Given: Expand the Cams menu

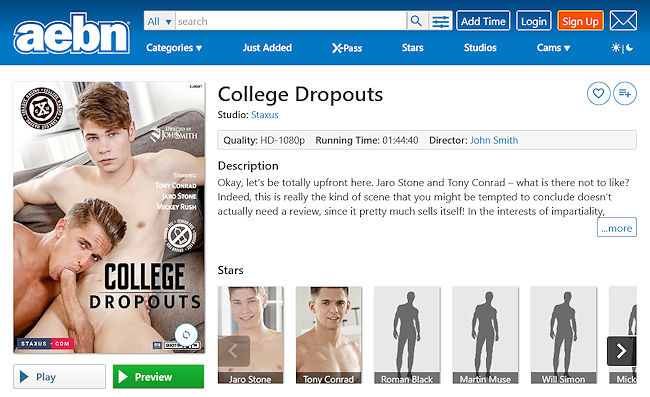Looking at the screenshot, I should [x=553, y=48].
